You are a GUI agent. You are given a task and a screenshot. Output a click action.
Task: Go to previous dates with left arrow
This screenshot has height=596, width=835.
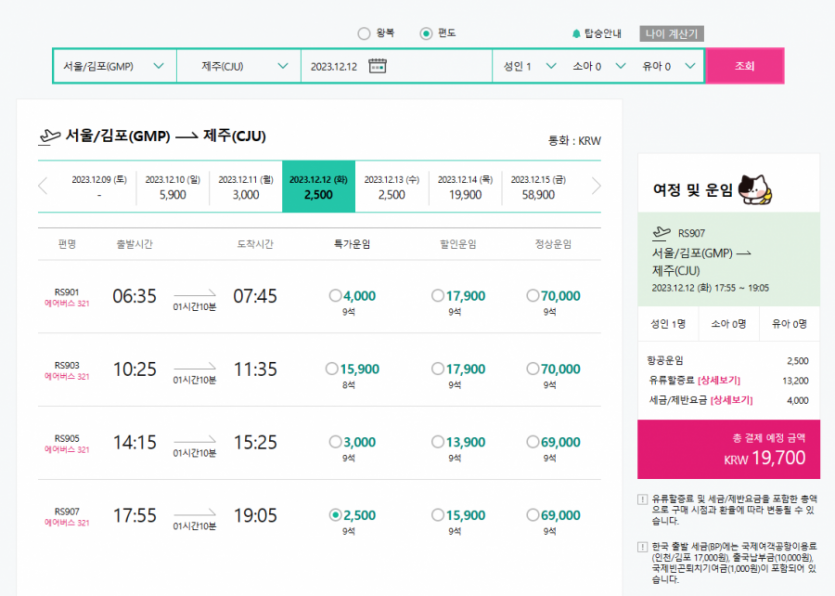point(43,186)
